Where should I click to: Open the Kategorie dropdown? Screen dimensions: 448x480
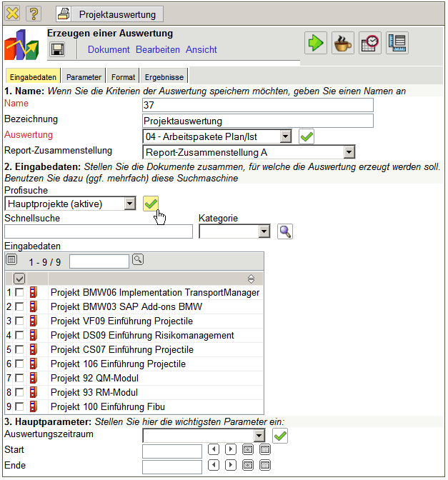(x=264, y=231)
